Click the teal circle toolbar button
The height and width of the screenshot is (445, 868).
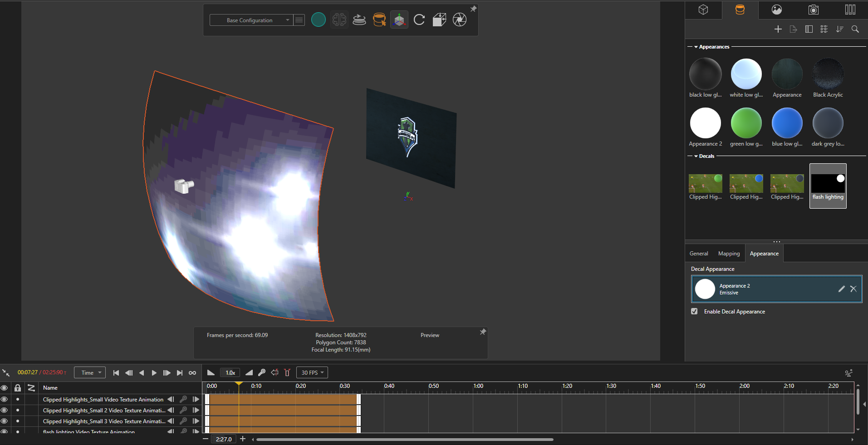(x=319, y=20)
